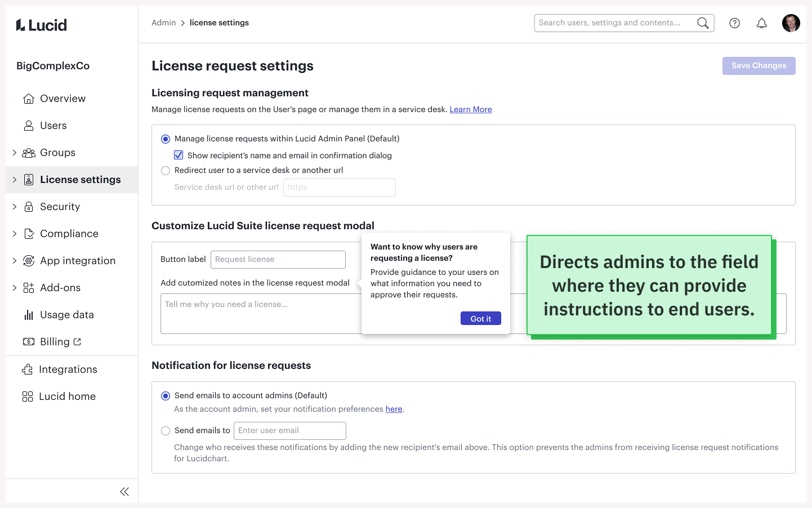Click the Integrations puzzle icon
This screenshot has width=812, height=508.
tap(28, 369)
